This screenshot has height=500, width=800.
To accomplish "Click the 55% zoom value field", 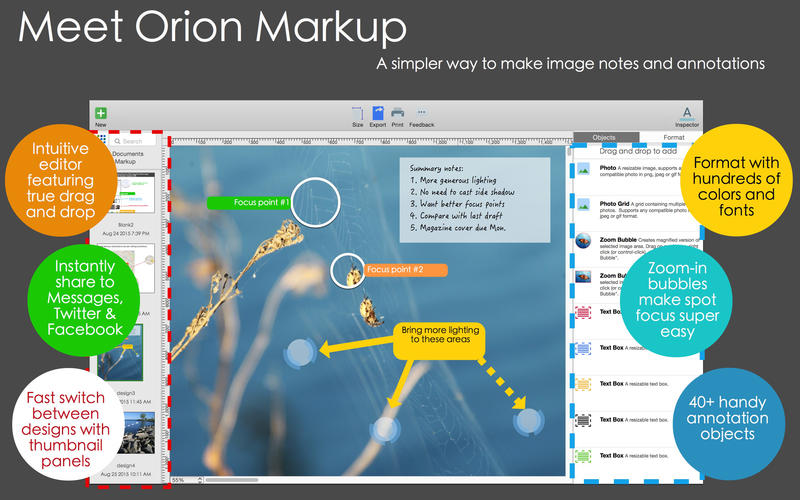I will pyautogui.click(x=184, y=480).
